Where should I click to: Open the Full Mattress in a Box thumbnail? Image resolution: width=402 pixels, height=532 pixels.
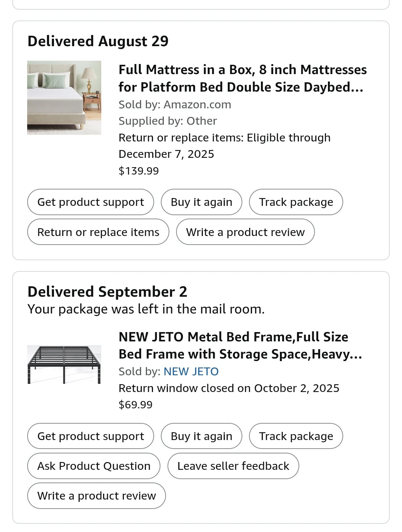point(64,98)
